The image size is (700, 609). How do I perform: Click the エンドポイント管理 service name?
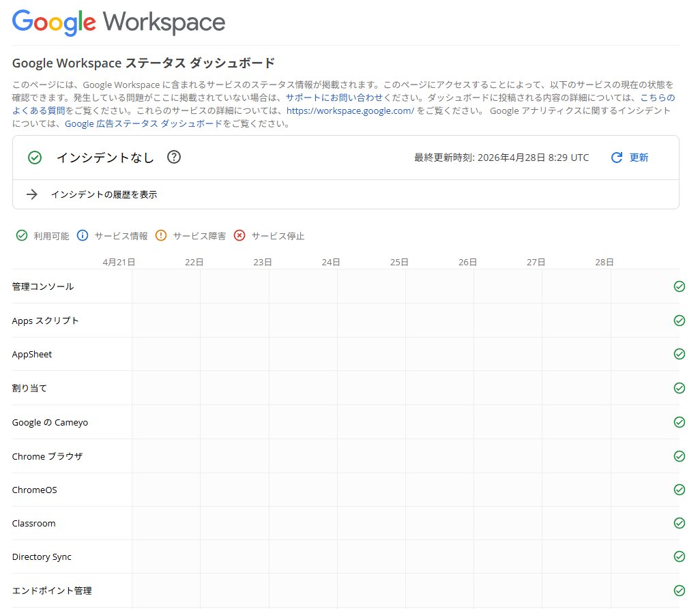52,591
